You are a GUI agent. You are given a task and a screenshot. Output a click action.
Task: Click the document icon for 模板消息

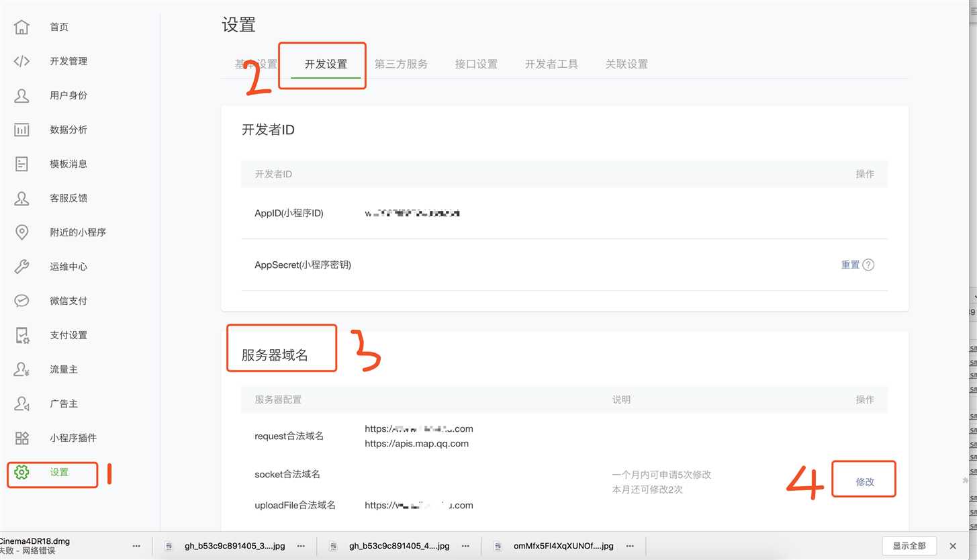[21, 164]
